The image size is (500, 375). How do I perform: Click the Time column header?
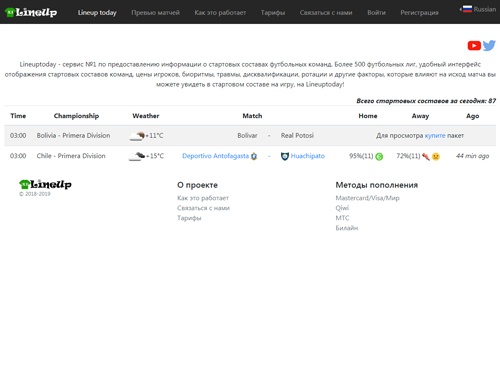[18, 116]
